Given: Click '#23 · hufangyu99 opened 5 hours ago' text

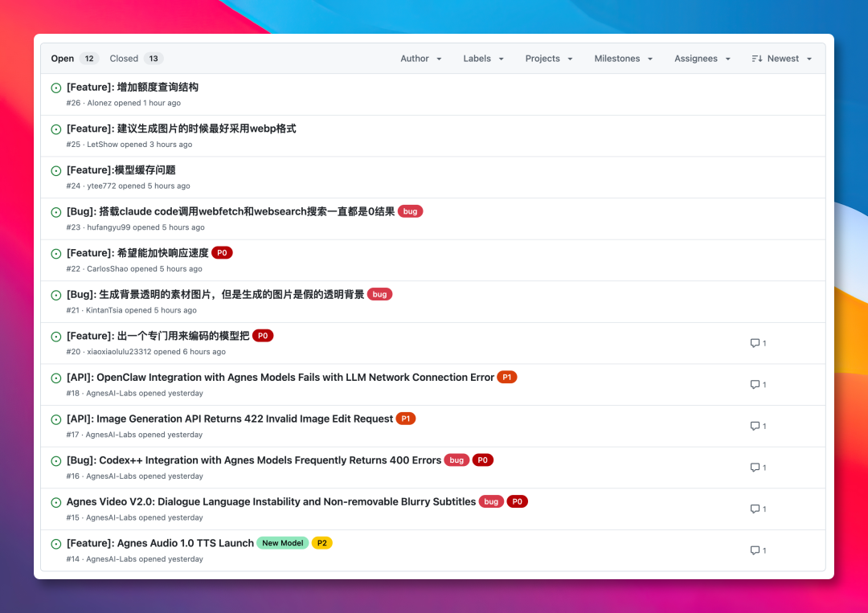Looking at the screenshot, I should [x=136, y=227].
